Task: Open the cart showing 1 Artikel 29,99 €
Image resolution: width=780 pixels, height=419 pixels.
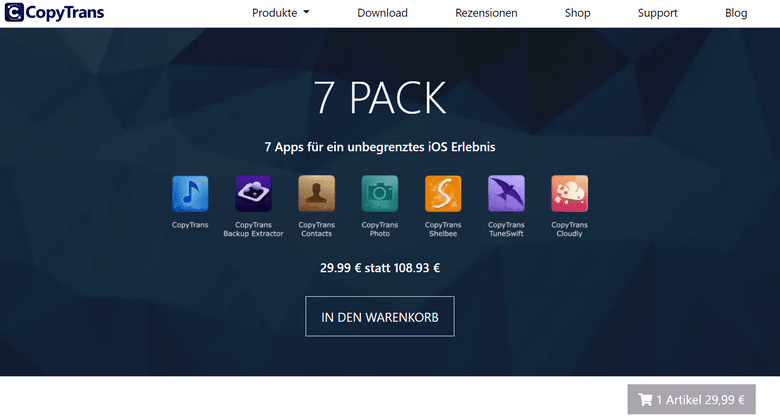Action: [691, 399]
